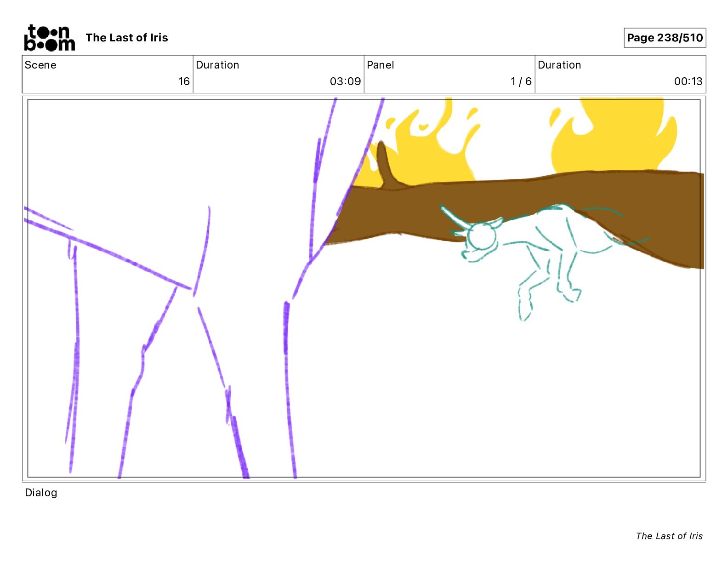Click the Toon Boom logo

pos(50,38)
